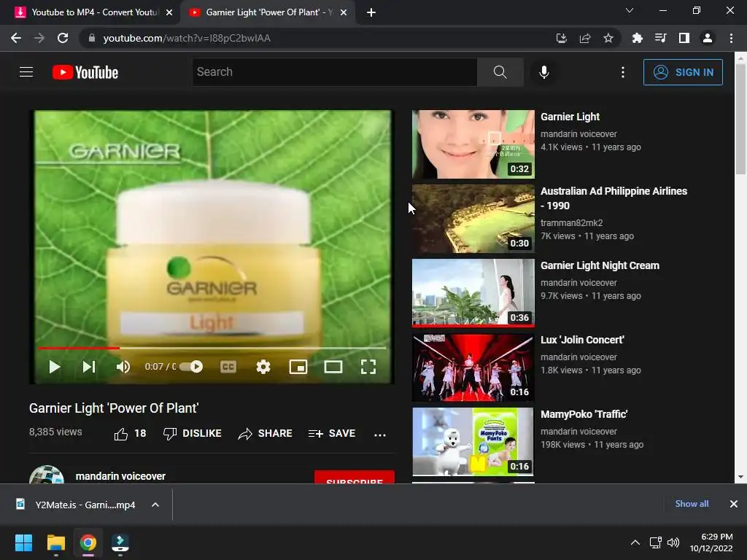Screen dimensions: 747x560
Task: Open Garnier Light video thumbnail
Action: pyautogui.click(x=473, y=144)
